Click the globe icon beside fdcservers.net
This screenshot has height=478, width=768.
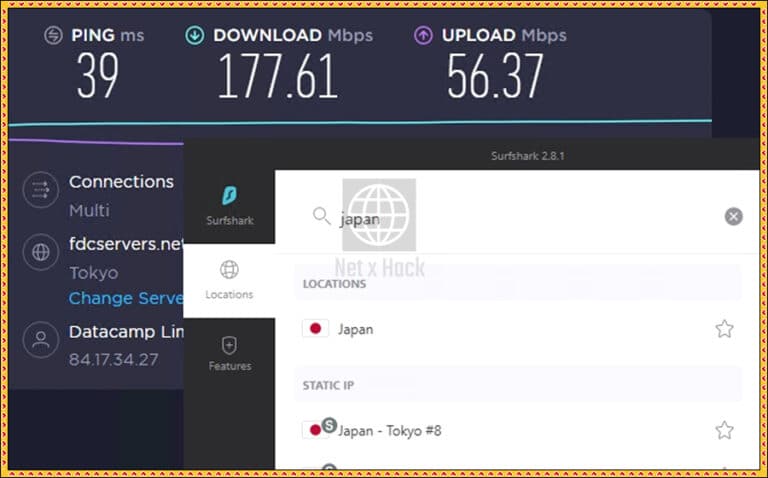[x=41, y=252]
